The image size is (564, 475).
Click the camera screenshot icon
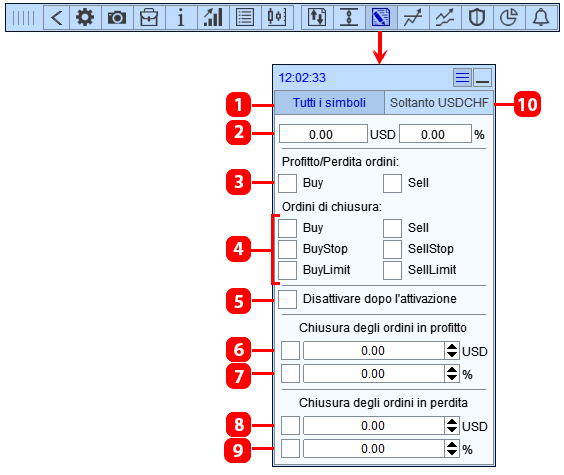pyautogui.click(x=117, y=17)
